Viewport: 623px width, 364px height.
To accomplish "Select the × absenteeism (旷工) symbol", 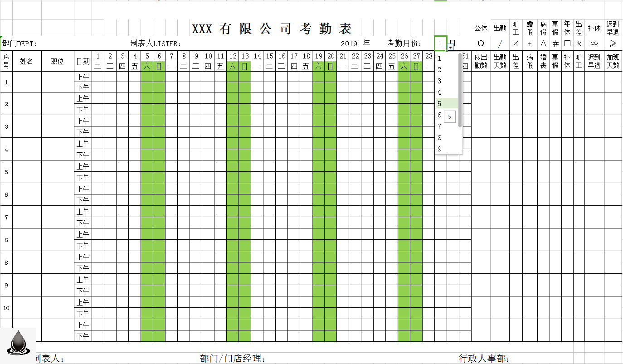I will click(515, 43).
